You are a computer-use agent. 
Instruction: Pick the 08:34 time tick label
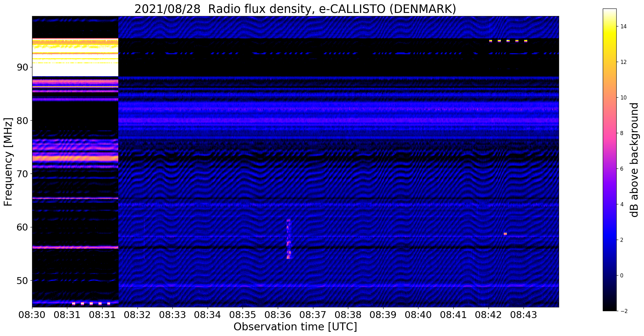coord(208,315)
